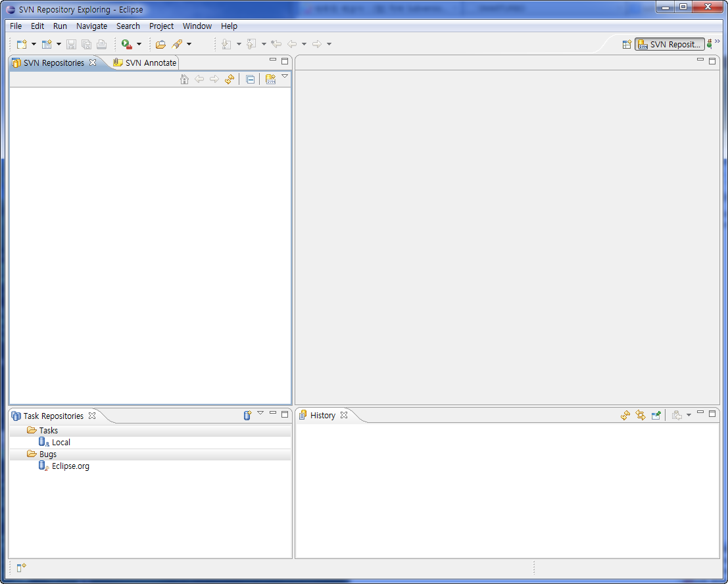Click the New Repository Location SVN icon
Screen dimensions: 728x584
point(270,80)
